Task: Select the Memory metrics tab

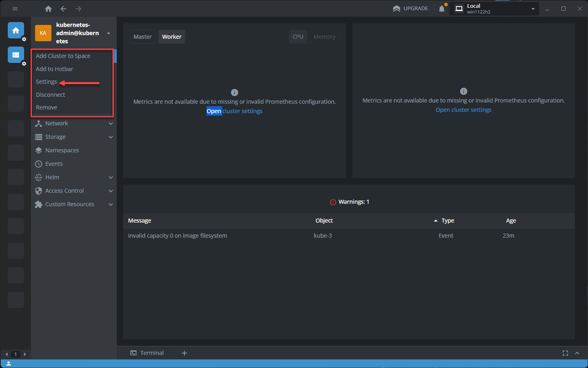Action: click(325, 37)
